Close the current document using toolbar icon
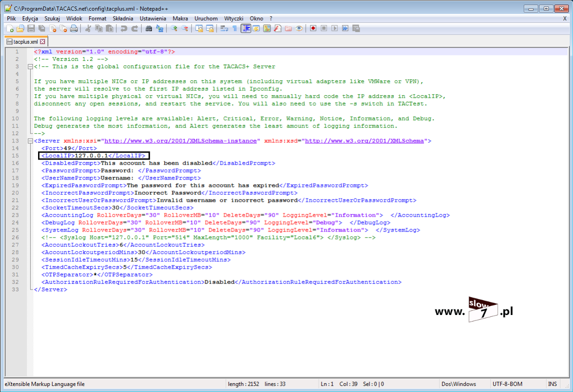This screenshot has height=392, width=573. coord(52,28)
